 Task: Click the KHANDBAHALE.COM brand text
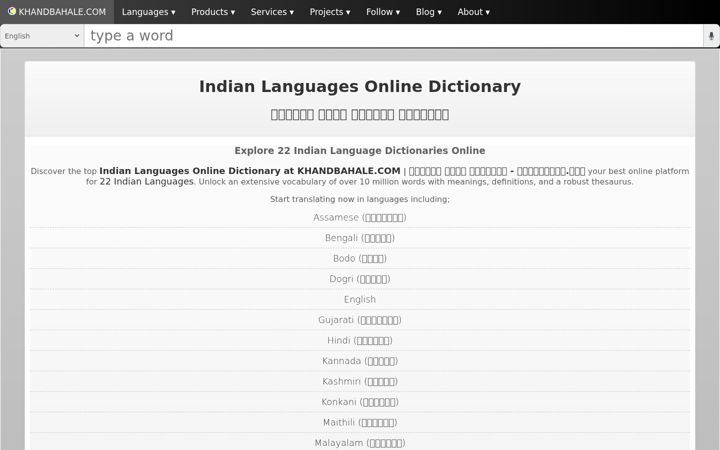[62, 12]
